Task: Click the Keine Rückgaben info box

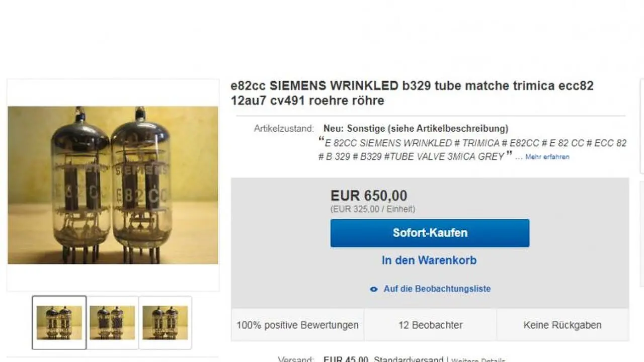Action: pos(562,325)
